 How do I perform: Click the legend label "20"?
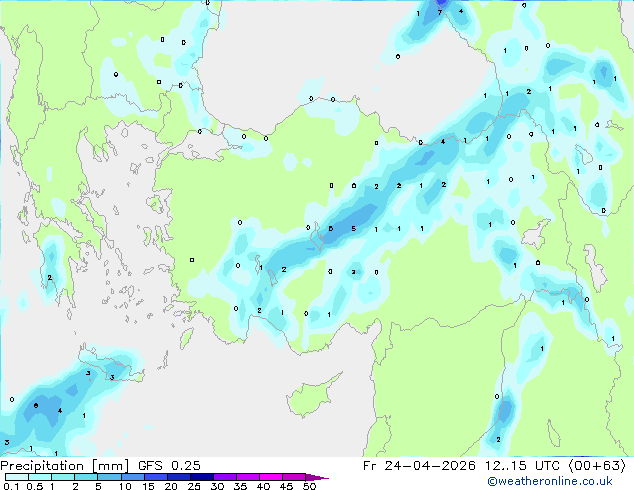tap(171, 486)
